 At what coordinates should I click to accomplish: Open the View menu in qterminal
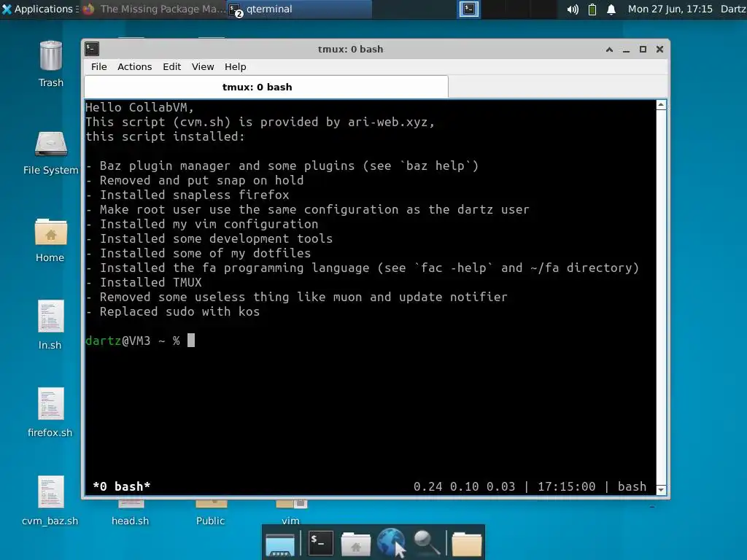point(203,66)
